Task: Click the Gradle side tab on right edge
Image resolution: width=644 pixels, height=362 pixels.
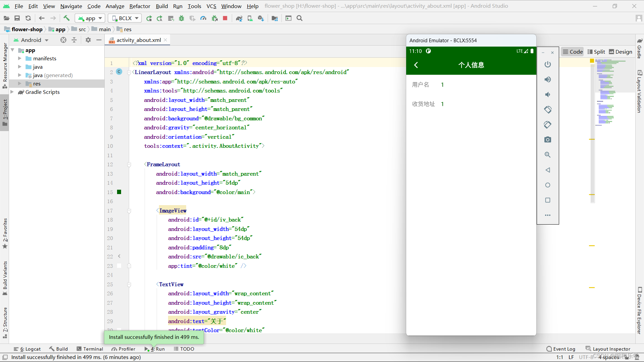Action: click(640, 48)
